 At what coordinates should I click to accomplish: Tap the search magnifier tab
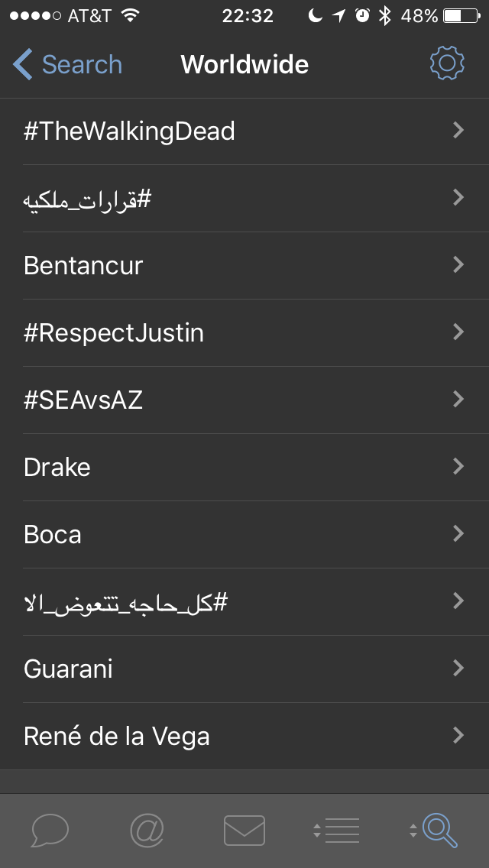pyautogui.click(x=435, y=831)
